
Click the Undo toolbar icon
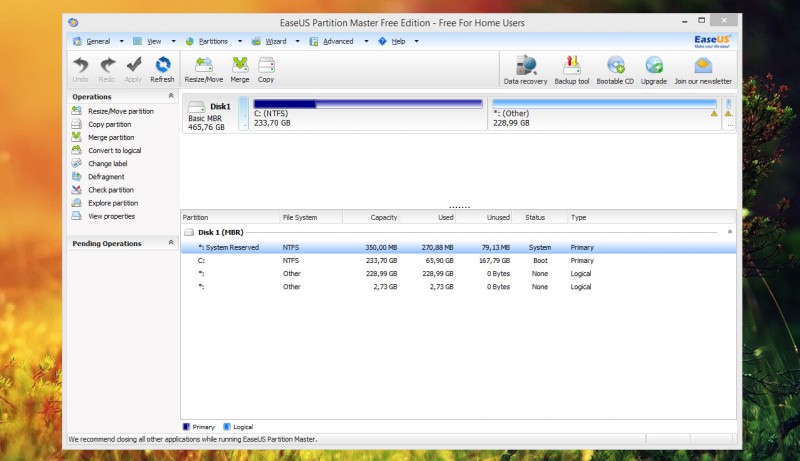pos(81,65)
